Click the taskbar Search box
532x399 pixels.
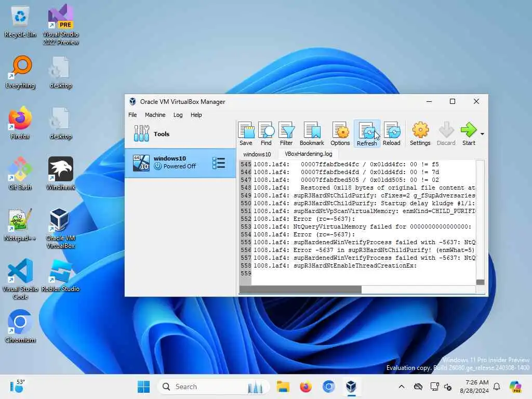pyautogui.click(x=214, y=387)
